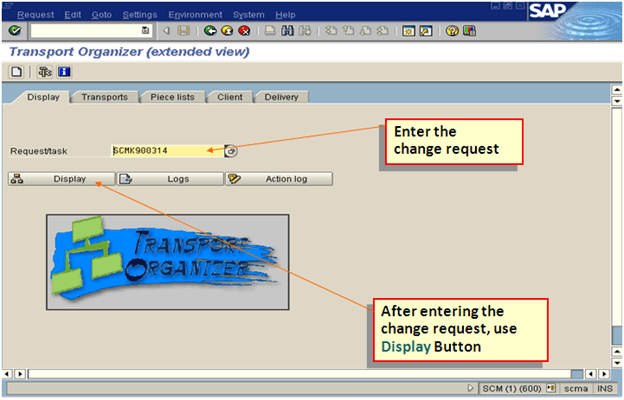Click the red Cancel icon
624x400 pixels.
(x=243, y=31)
